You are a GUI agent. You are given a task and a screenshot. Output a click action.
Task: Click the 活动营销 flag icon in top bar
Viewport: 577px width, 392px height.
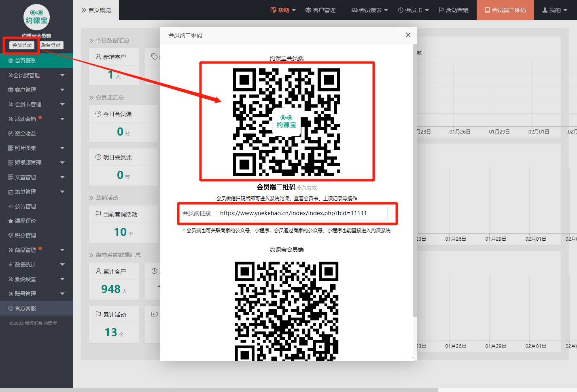point(441,10)
